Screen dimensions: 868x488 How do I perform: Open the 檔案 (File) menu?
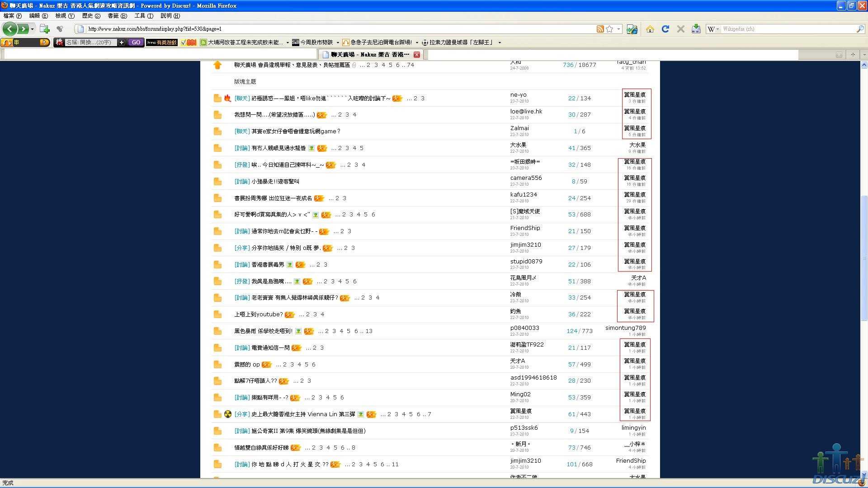tap(12, 16)
